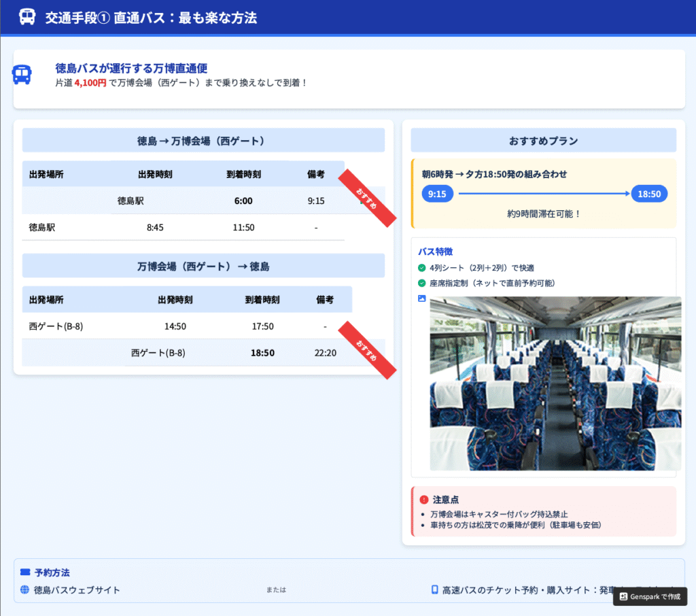Click the 18:50 time pill in おすすめプラン

point(649,194)
